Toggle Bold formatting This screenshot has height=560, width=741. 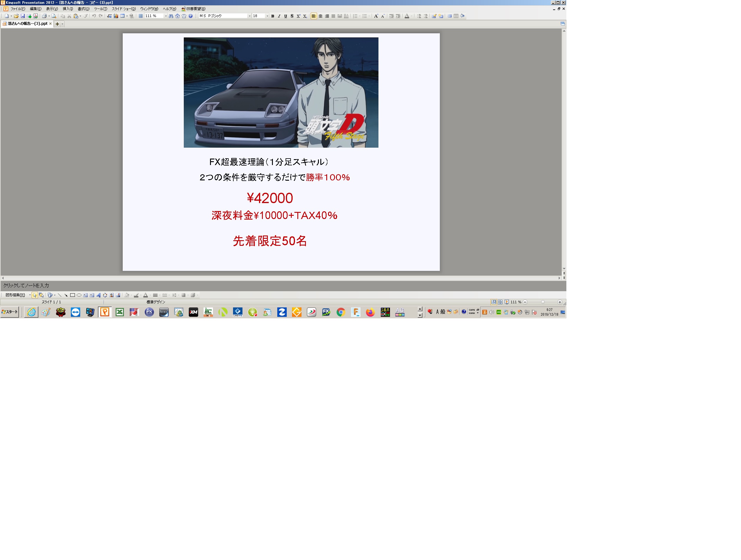pos(273,16)
